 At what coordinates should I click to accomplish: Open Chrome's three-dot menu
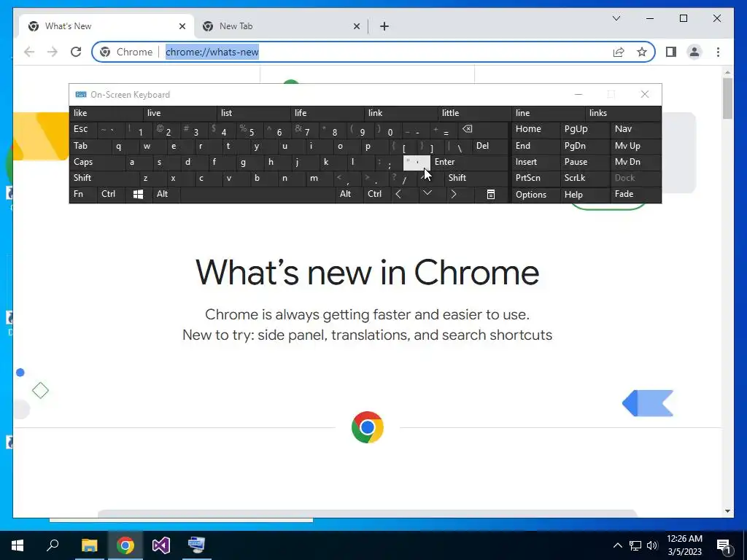(x=718, y=52)
